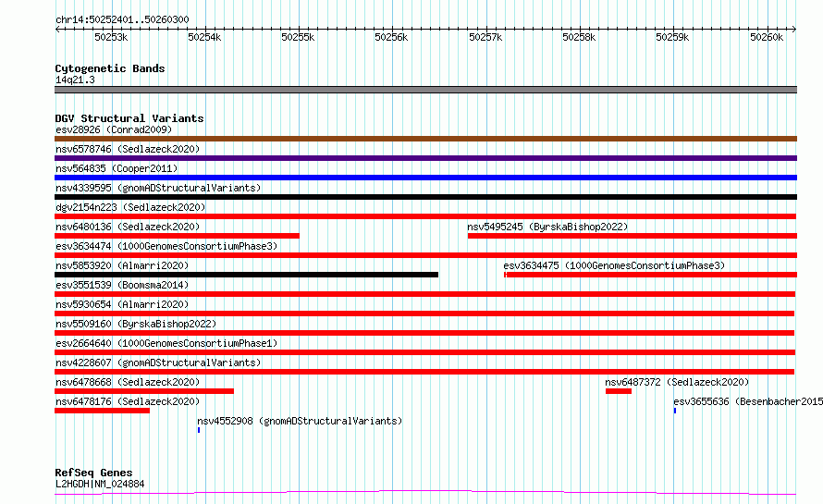Viewport: 823px width, 504px height.
Task: Select the nsv6480136 (Sedlazeck2020) red bar
Action: (x=177, y=236)
